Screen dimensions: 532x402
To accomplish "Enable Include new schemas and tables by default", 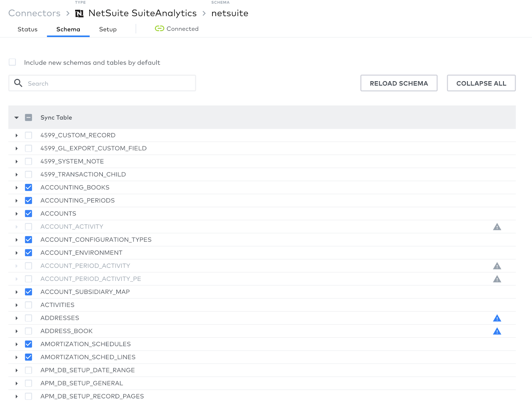I will [x=12, y=62].
